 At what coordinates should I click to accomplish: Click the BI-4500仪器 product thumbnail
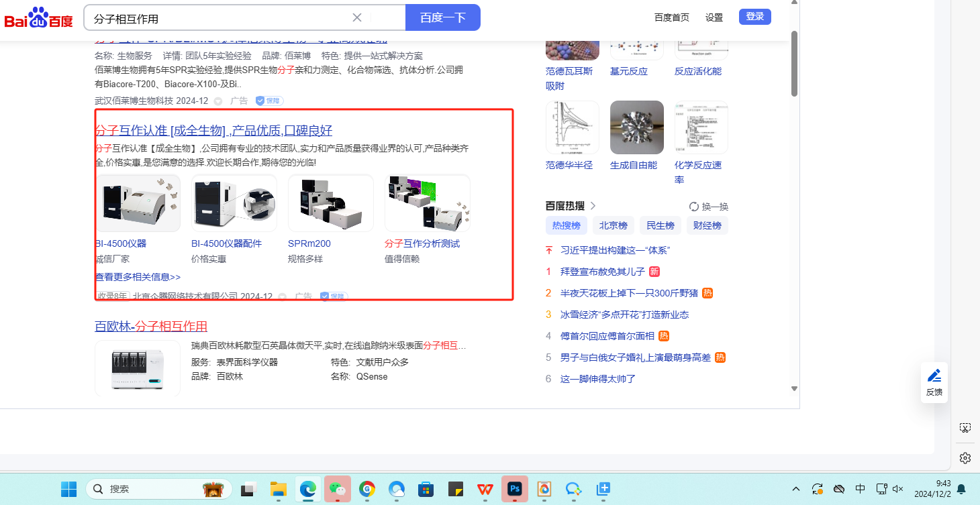[138, 203]
